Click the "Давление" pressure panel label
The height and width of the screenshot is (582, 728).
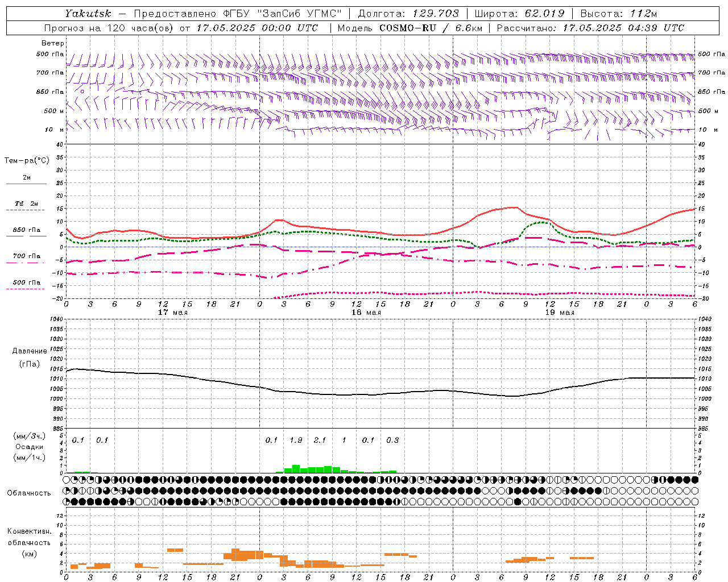[30, 351]
